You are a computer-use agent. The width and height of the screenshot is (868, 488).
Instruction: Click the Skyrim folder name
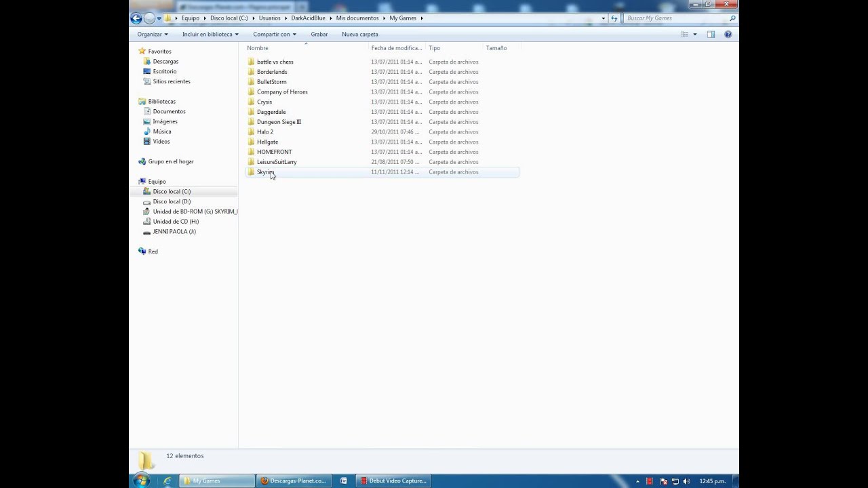tap(265, 172)
